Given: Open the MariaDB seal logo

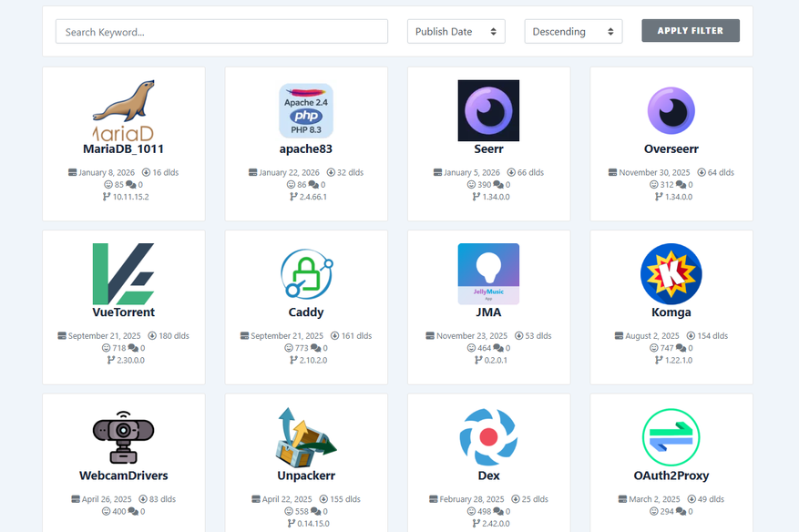Looking at the screenshot, I should [123, 110].
